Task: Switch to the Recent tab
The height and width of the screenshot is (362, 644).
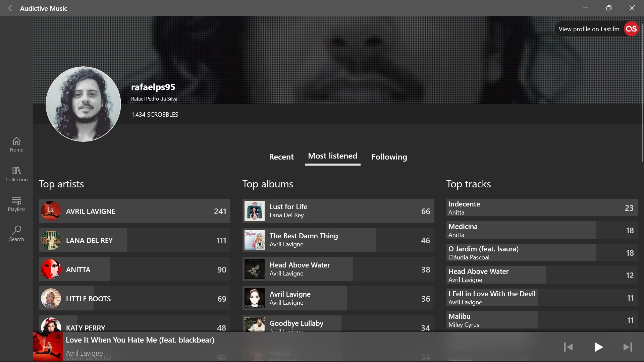Action: 281,157
